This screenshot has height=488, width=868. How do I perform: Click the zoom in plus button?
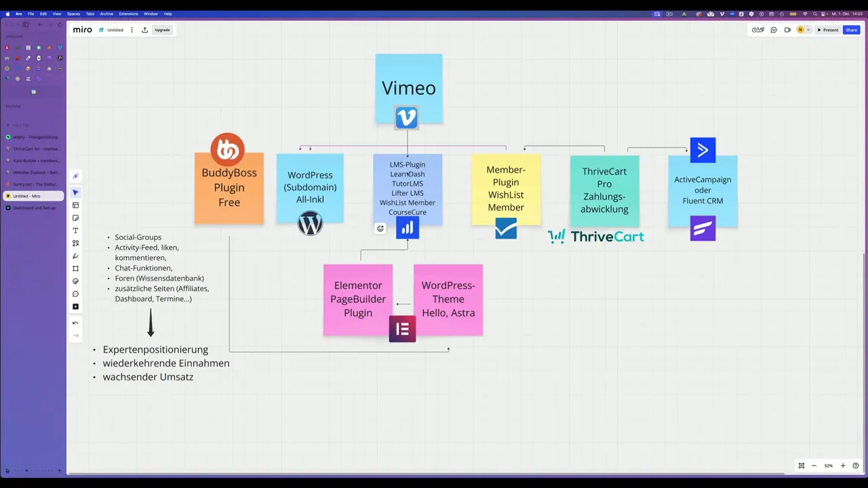843,466
